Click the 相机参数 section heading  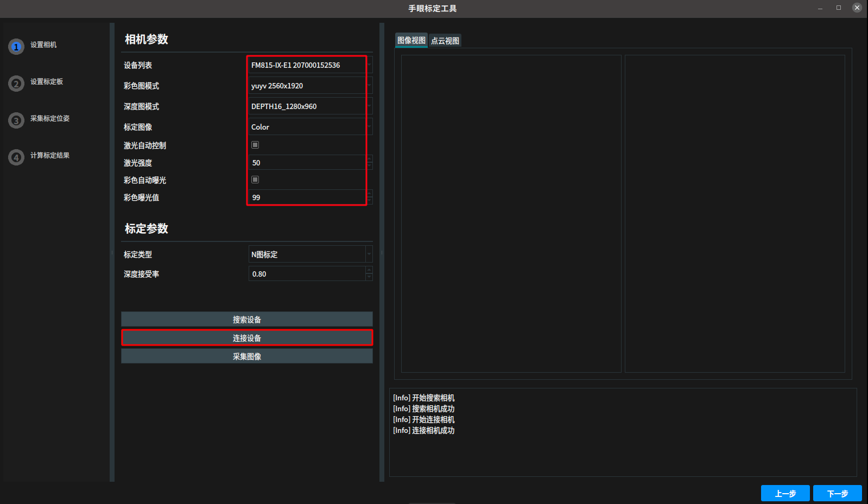coord(147,39)
